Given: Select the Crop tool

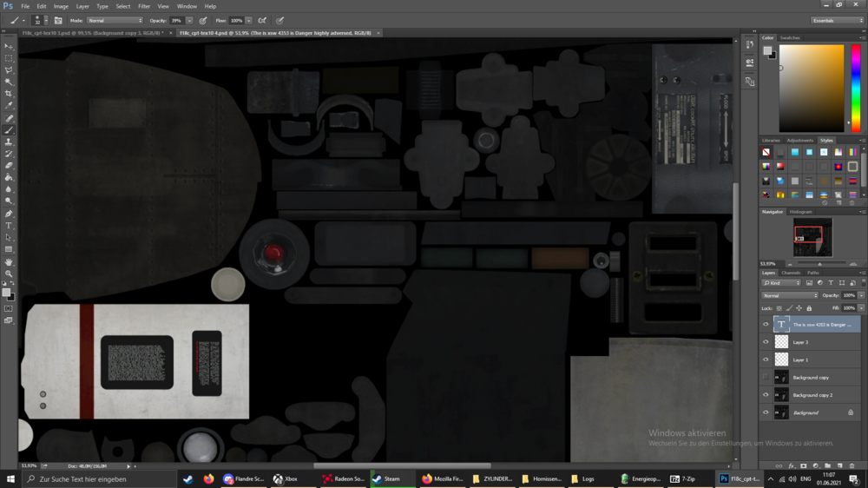Looking at the screenshot, I should (x=9, y=94).
